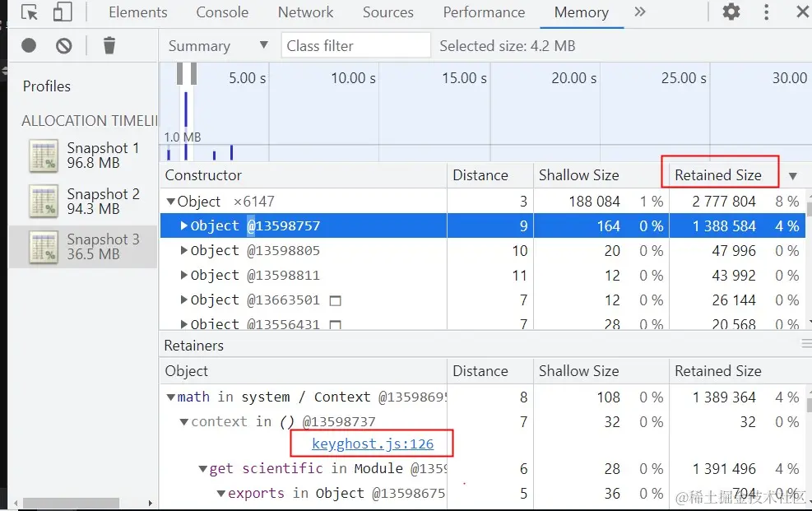
Task: Click Retainers pane Retained Size header
Action: coord(717,371)
